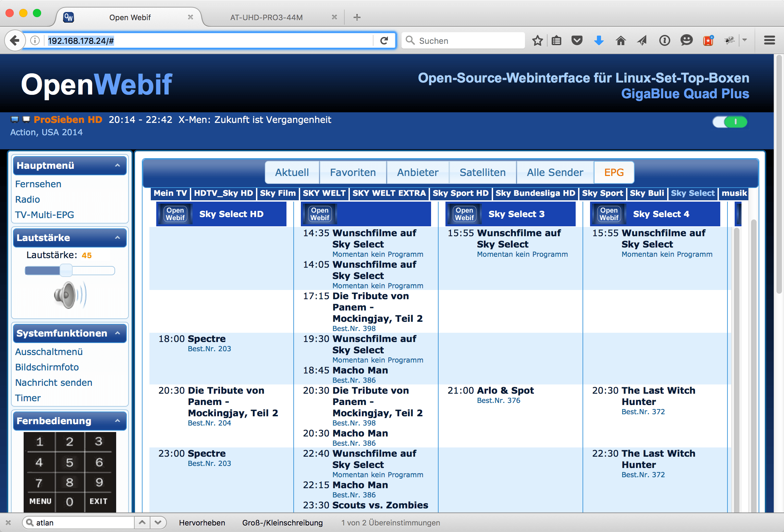Screen dimensions: 784x532
Task: Click the ProSieben HD channel name
Action: point(68,119)
